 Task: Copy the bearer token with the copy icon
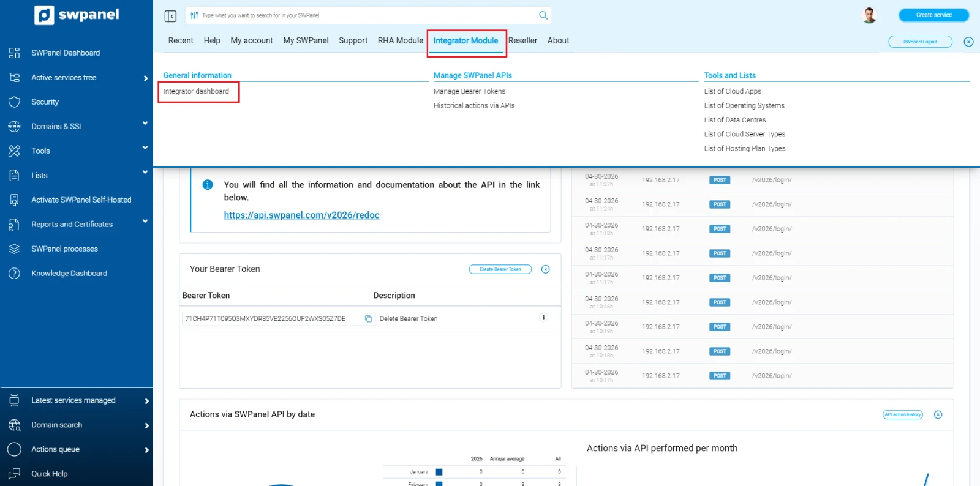[368, 318]
